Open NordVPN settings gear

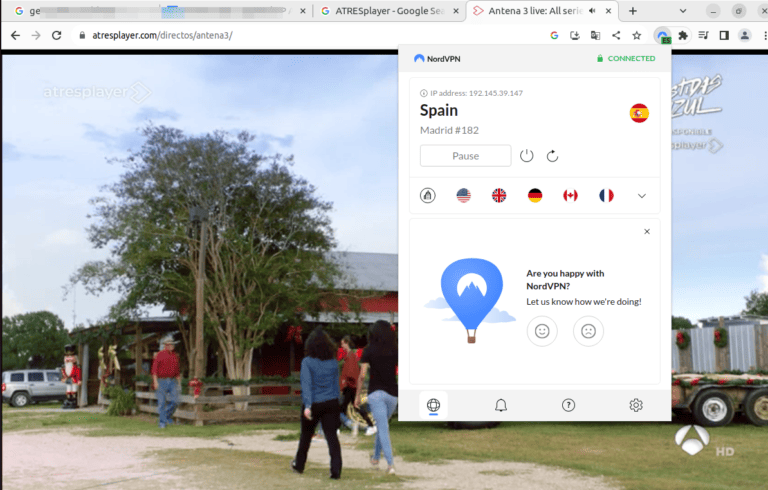[636, 405]
